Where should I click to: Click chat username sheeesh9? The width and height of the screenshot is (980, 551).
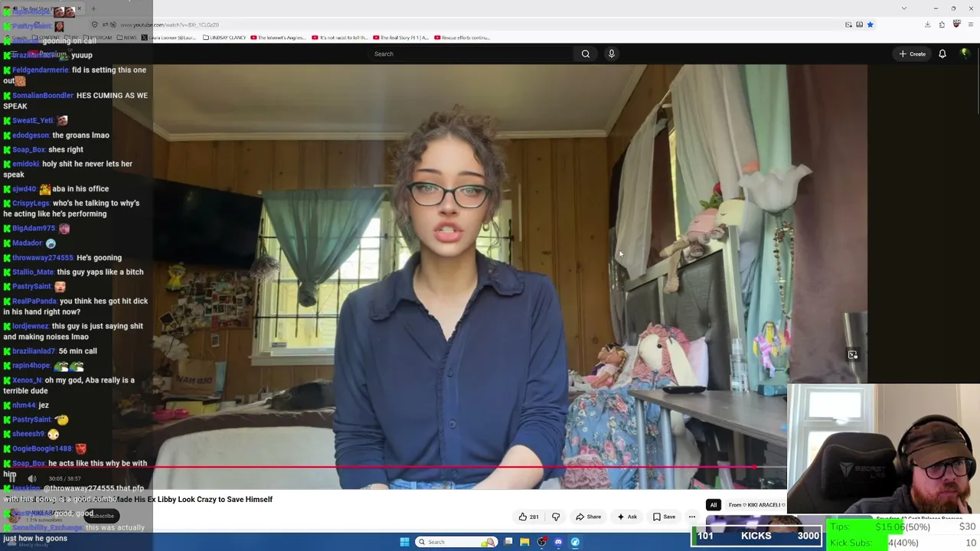[x=28, y=434]
